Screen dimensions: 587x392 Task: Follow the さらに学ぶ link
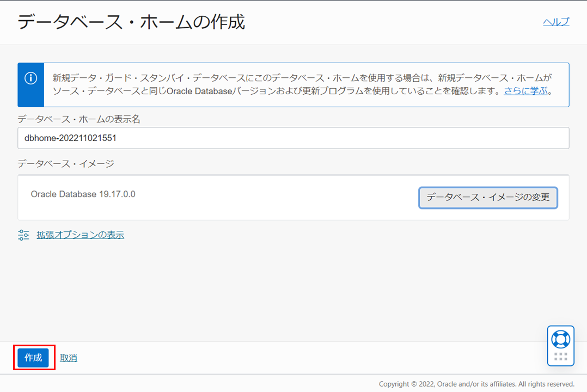click(x=525, y=91)
